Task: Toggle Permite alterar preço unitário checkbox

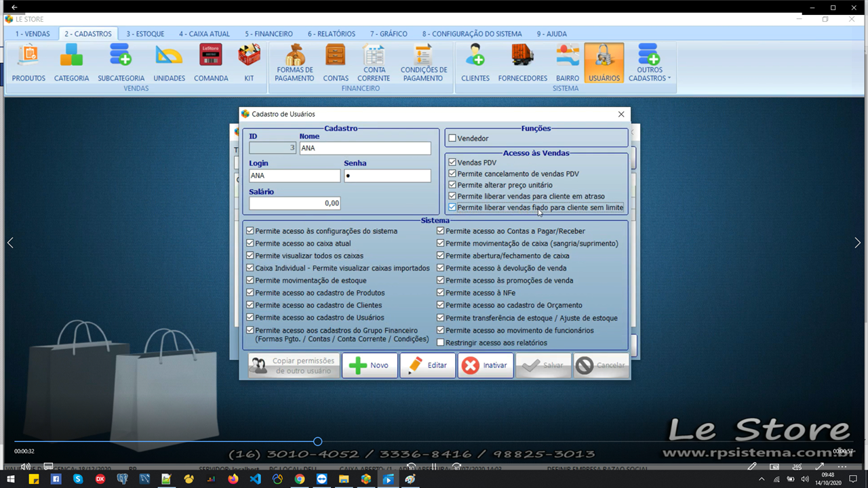Action: point(452,185)
